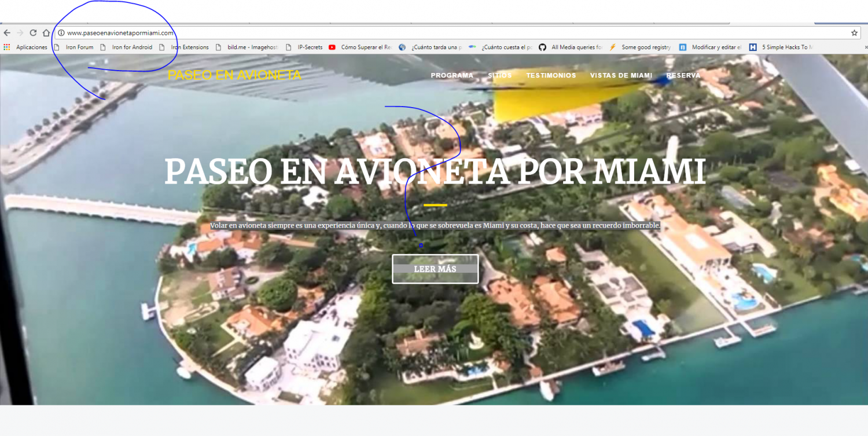Go to the PROGRAMA menu section
The height and width of the screenshot is (436, 868).
tap(452, 75)
